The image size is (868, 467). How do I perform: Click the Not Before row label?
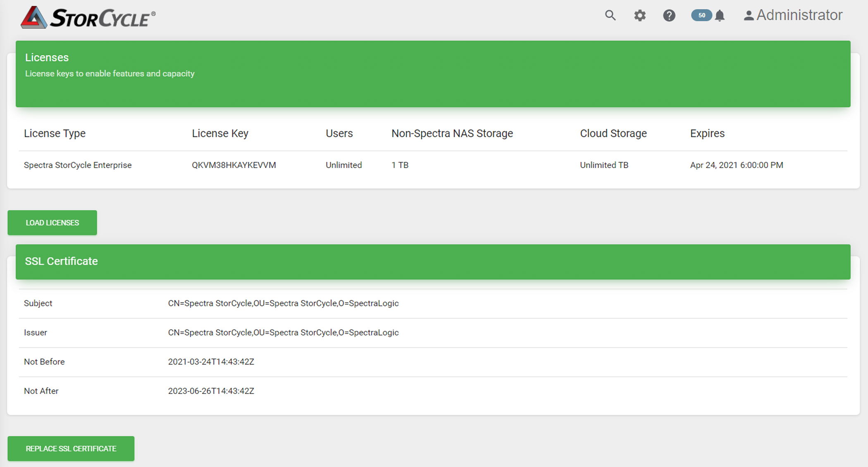point(44,362)
